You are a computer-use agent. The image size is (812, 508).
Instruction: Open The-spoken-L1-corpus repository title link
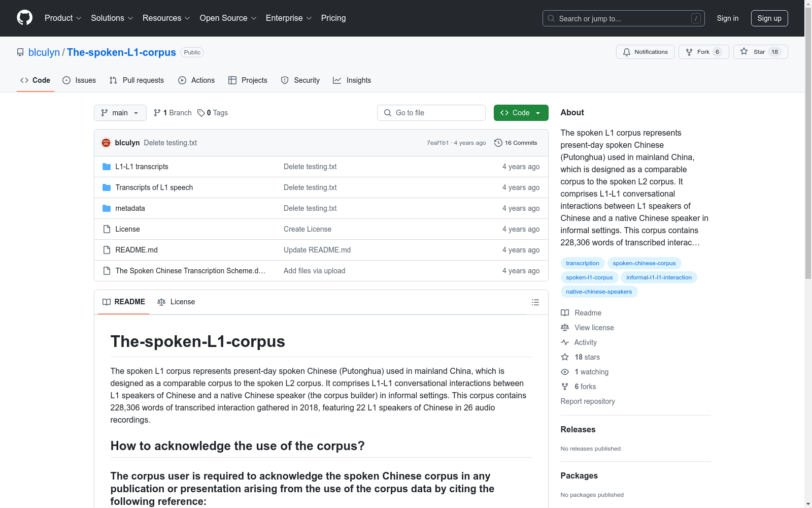pyautogui.click(x=121, y=52)
